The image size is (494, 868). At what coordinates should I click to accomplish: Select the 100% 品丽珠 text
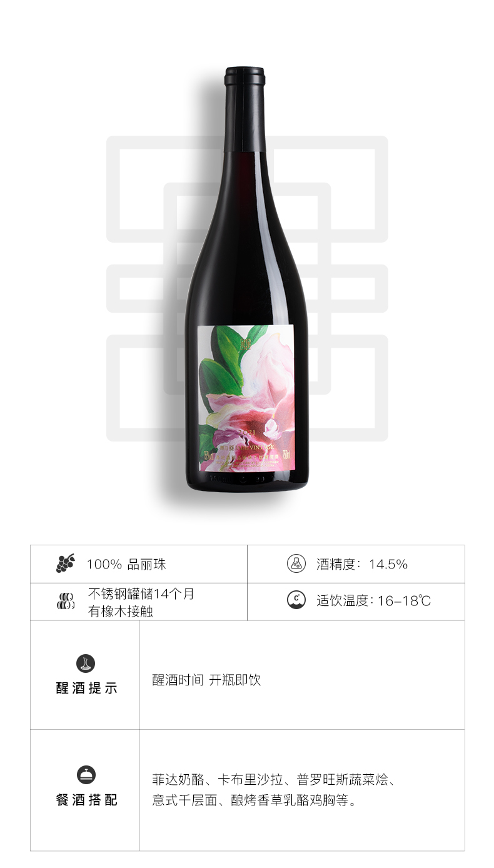point(126,564)
